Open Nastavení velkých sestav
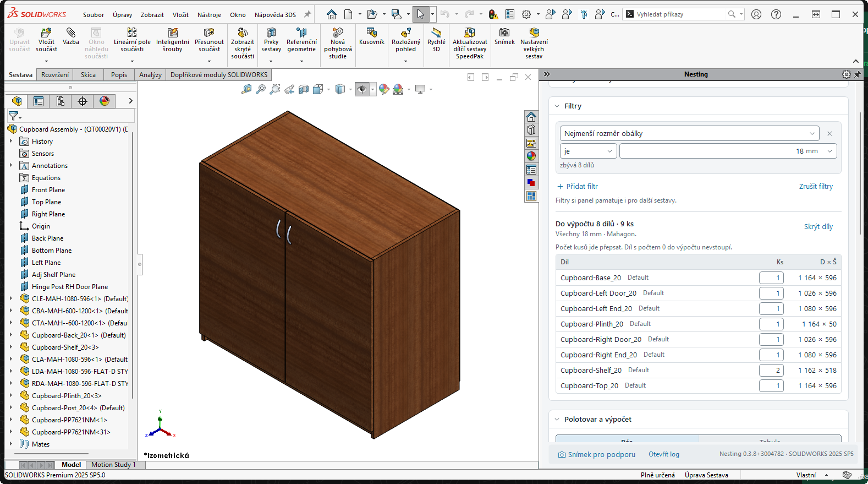Screen dimensions: 868x484 point(534,43)
